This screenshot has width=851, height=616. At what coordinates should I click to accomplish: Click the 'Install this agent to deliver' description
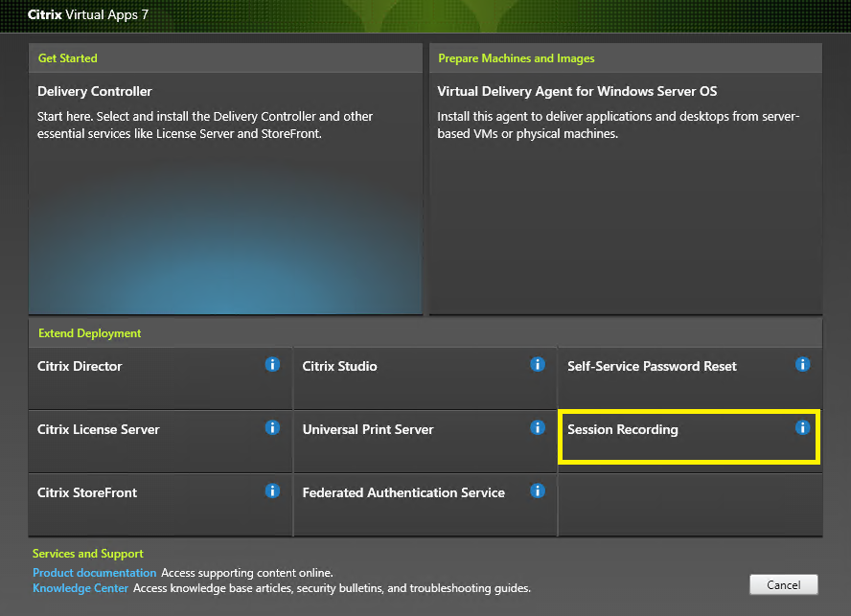[x=618, y=125]
